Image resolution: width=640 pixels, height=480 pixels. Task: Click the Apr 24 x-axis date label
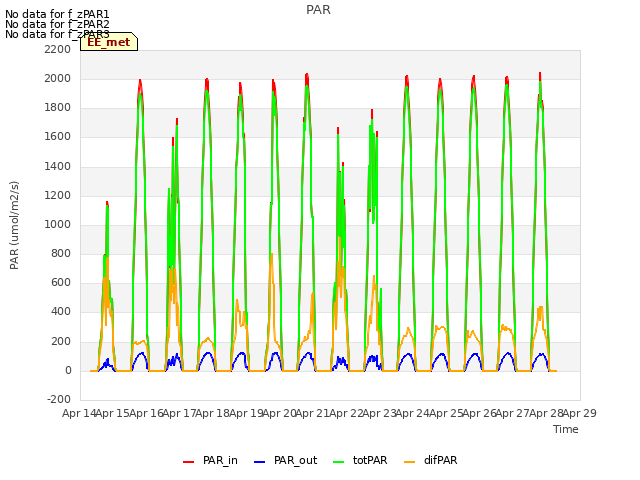[412, 413]
